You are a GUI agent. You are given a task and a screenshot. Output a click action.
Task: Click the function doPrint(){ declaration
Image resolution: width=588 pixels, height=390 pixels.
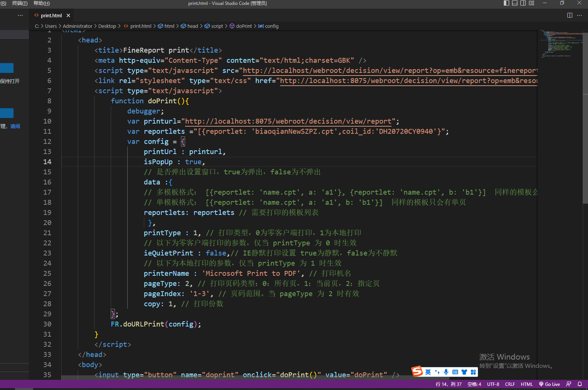[x=150, y=101]
